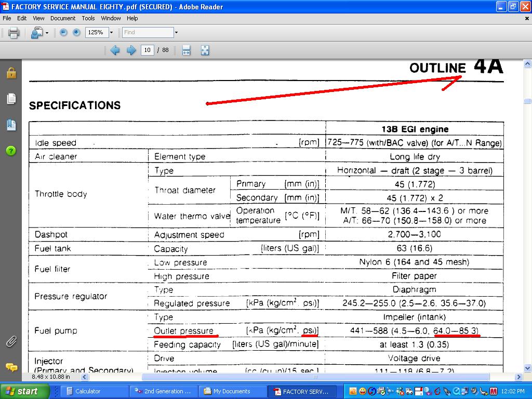Screen dimensions: 532x399
Task: Switch to Calculator in the taskbar
Action: 87,391
